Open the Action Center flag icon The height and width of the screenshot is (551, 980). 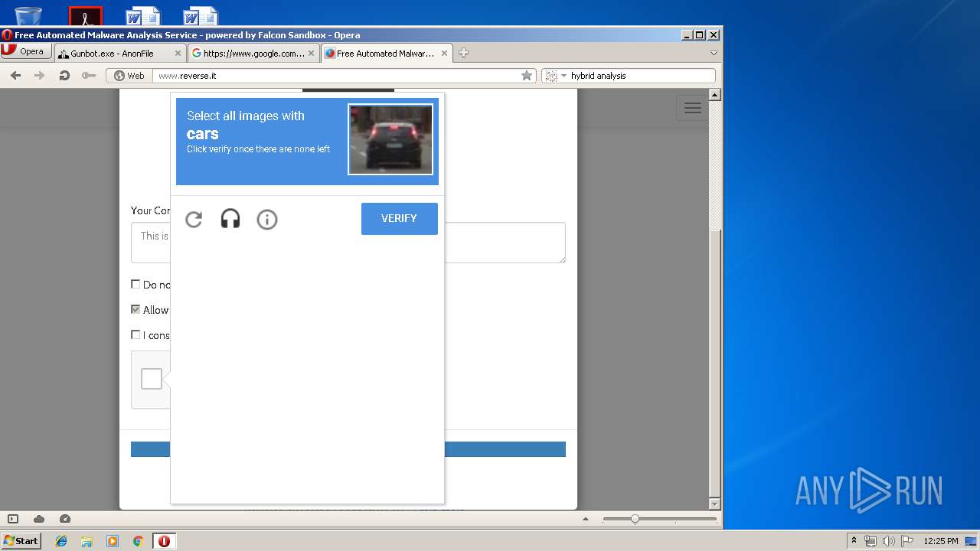[907, 541]
